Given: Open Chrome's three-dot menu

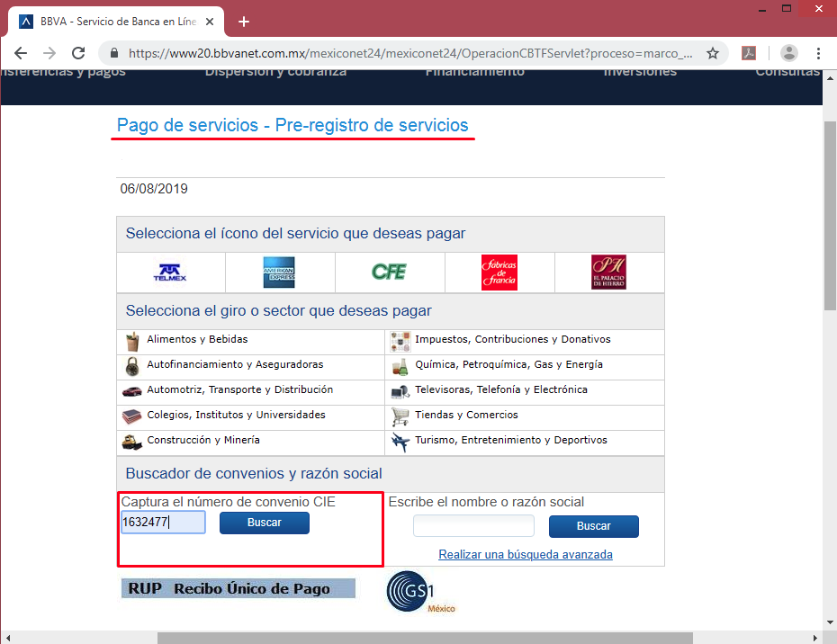Looking at the screenshot, I should click(x=818, y=53).
